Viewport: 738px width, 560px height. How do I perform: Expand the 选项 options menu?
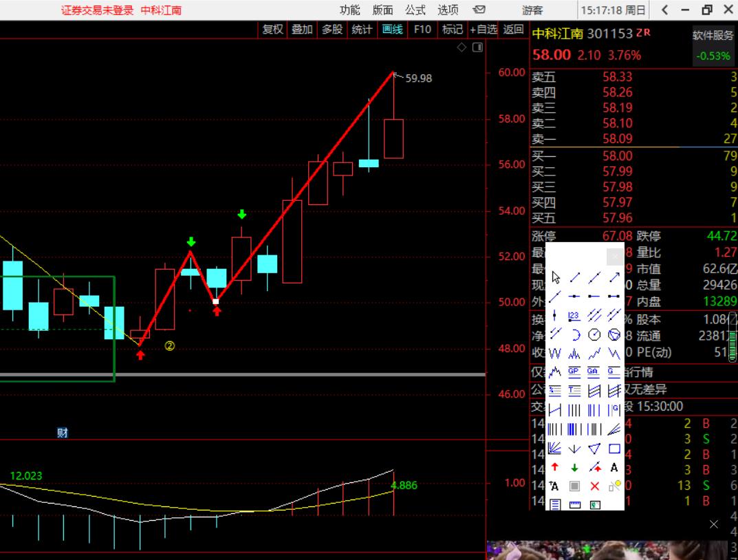pyautogui.click(x=448, y=10)
